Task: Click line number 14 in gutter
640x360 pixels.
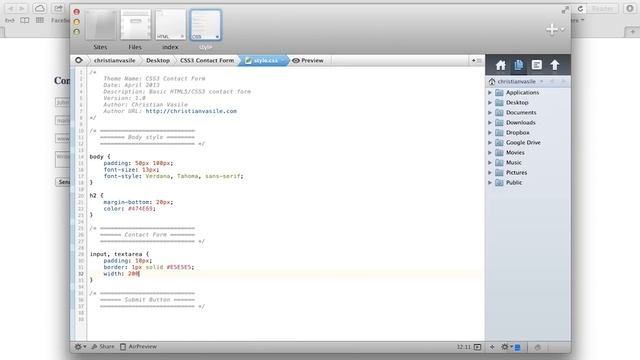Action: (x=81, y=157)
